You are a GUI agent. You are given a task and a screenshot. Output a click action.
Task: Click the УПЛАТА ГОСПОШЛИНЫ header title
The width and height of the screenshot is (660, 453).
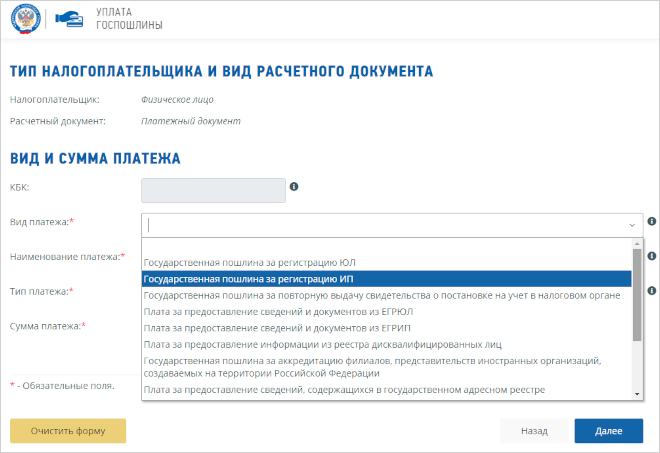[129, 19]
